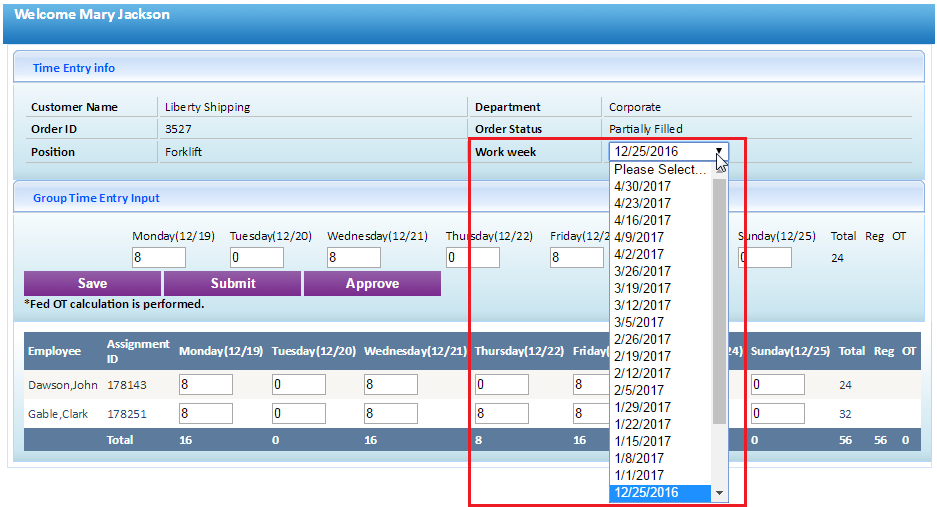Select 2/5/2017 work week option
The width and height of the screenshot is (937, 507).
coord(660,390)
